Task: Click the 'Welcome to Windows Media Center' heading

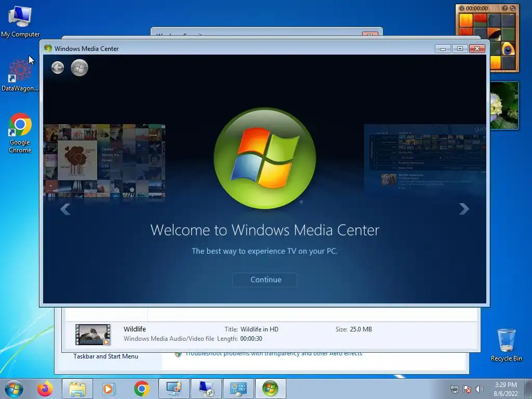Action: click(264, 230)
